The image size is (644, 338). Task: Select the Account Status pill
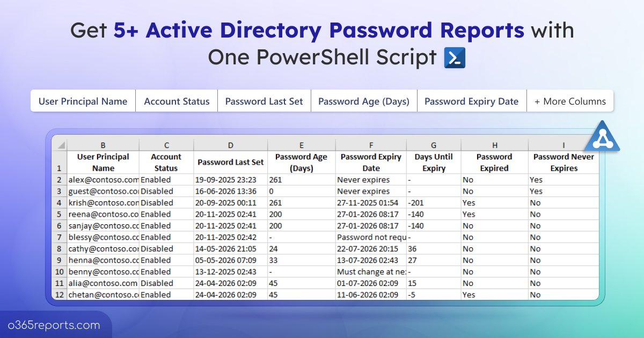point(177,101)
